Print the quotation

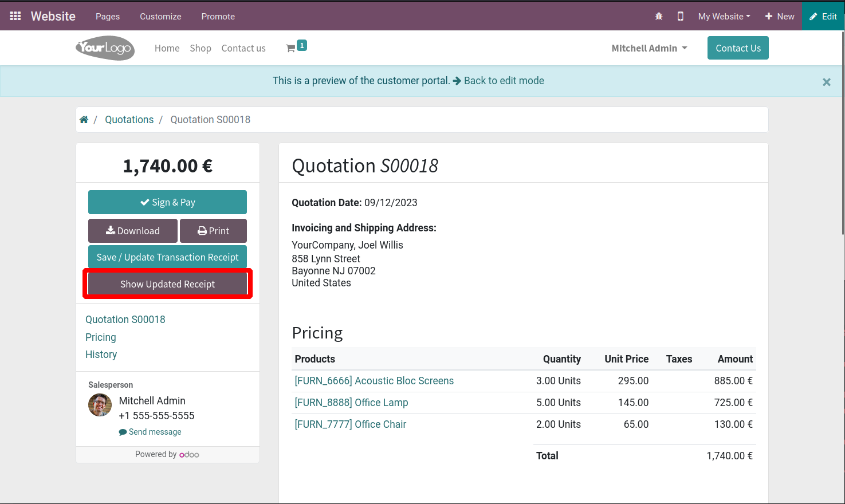[213, 231]
